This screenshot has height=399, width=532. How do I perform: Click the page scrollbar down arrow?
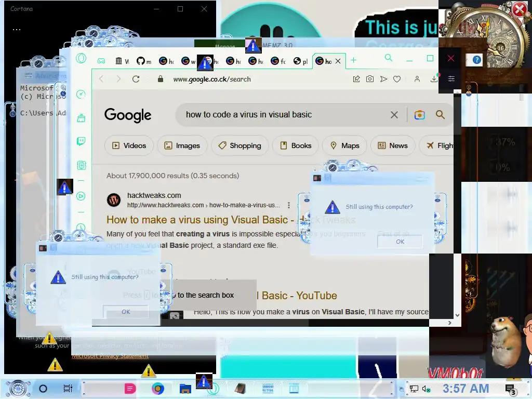coord(457,315)
